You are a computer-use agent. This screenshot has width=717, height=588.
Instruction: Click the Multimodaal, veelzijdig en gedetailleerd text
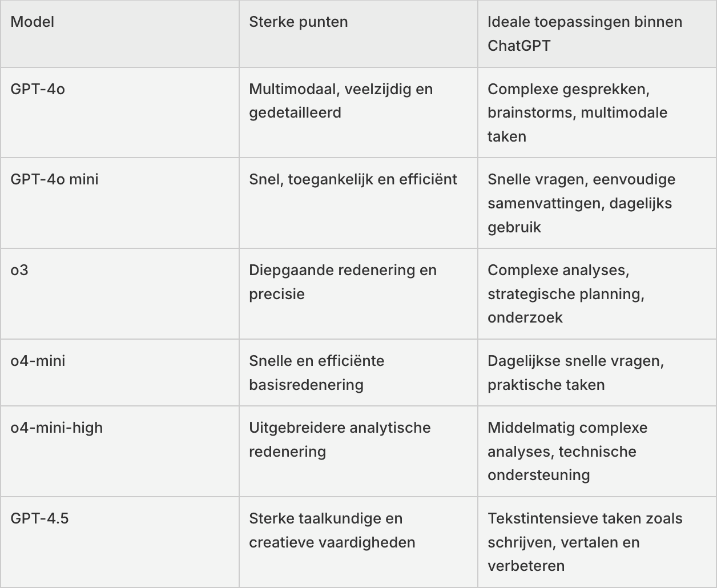click(341, 101)
